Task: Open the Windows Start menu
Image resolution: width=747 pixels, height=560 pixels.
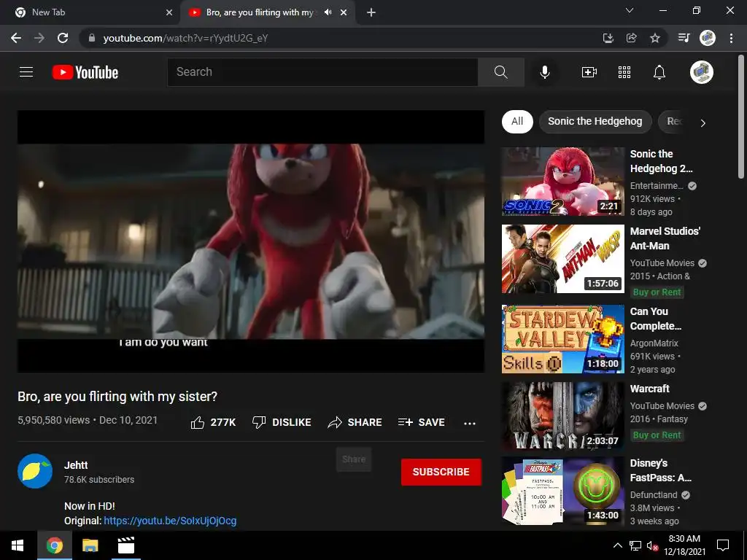Action: point(18,545)
